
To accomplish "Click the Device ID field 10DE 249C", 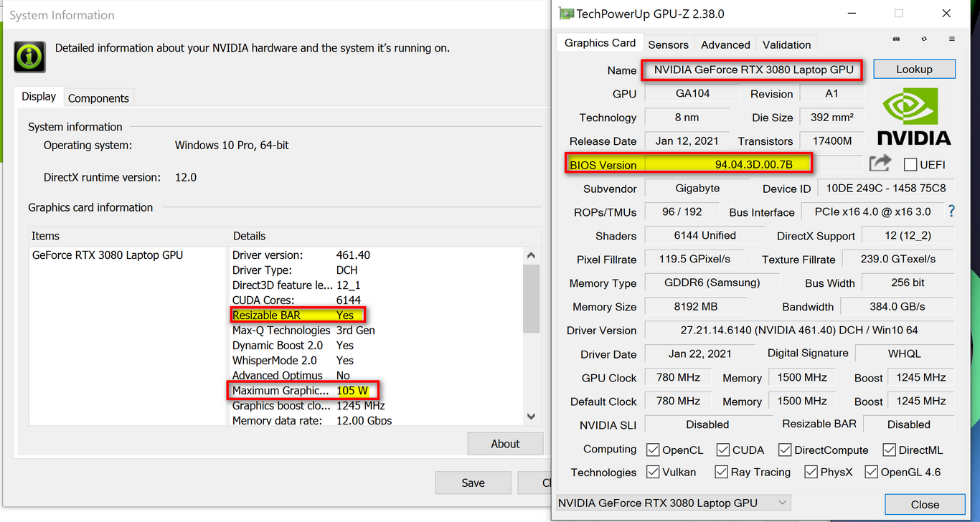I will [x=885, y=188].
